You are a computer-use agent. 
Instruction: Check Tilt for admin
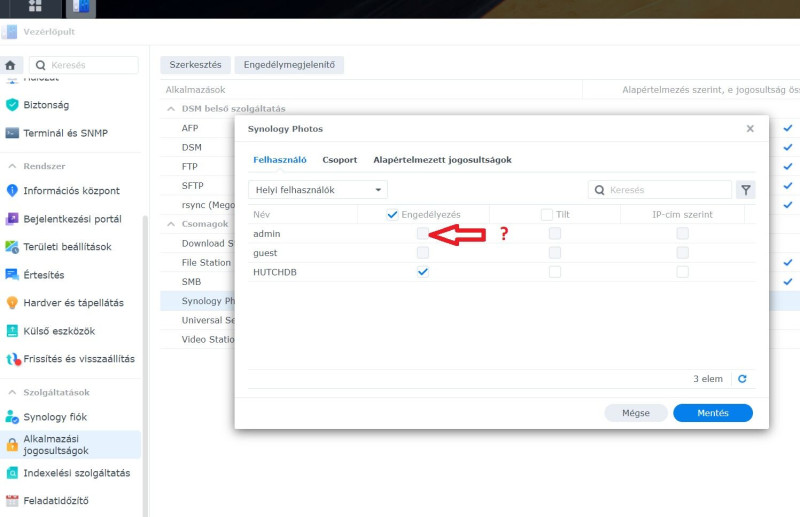[555, 233]
